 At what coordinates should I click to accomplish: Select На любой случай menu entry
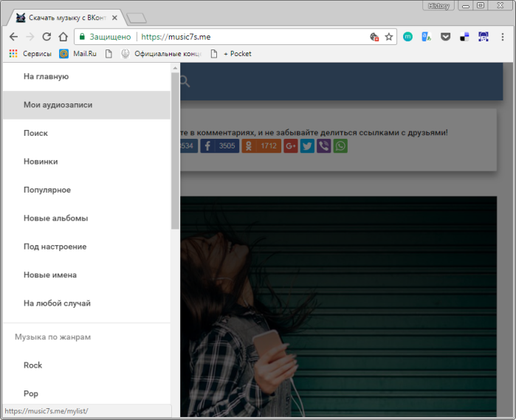(86, 303)
